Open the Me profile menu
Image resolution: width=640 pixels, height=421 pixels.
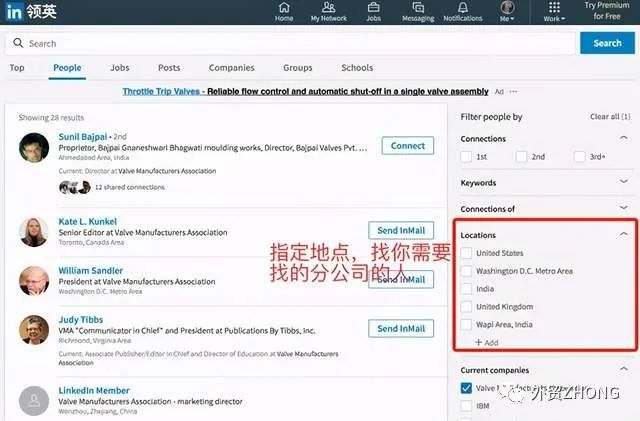click(x=507, y=12)
